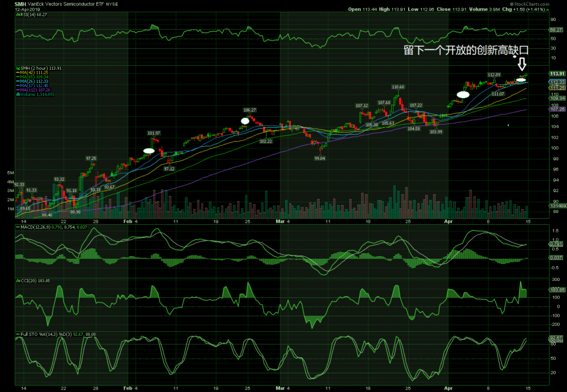567x392 pixels.
Task: Click the large white ellipse in early April
Action: (x=463, y=95)
